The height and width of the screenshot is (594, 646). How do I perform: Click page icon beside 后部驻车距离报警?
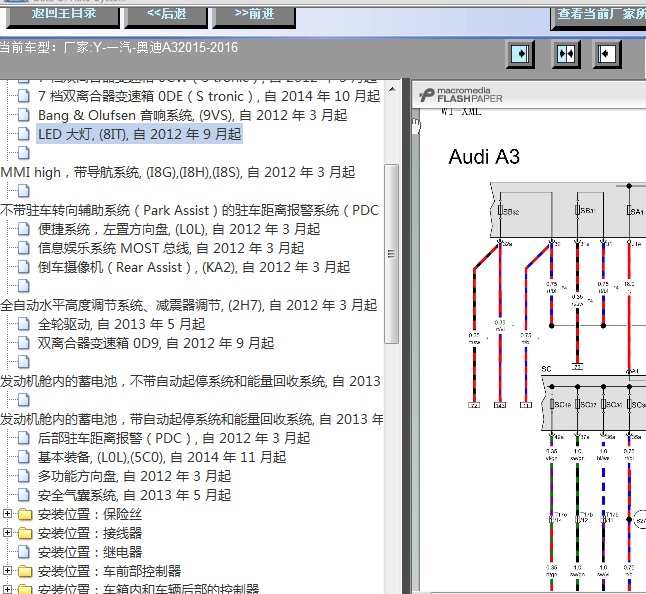point(24,438)
